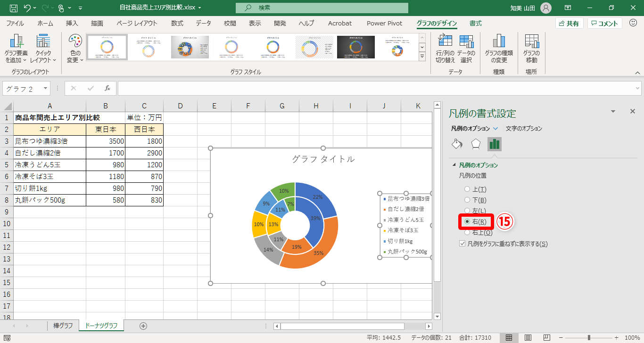Viewport: 644px width, 343px height.
Task: Click the cancel X icon in formula bar
Action: [x=74, y=88]
